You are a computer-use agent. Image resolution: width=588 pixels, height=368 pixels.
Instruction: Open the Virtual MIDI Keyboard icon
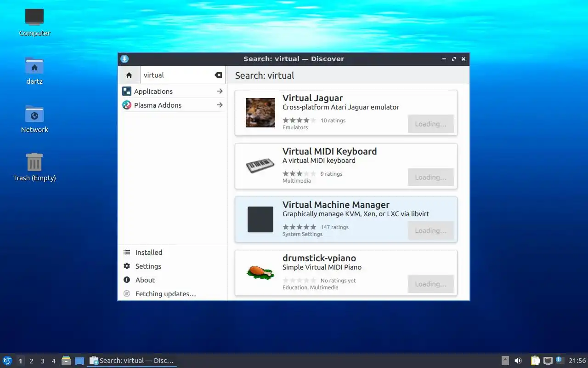(x=260, y=166)
